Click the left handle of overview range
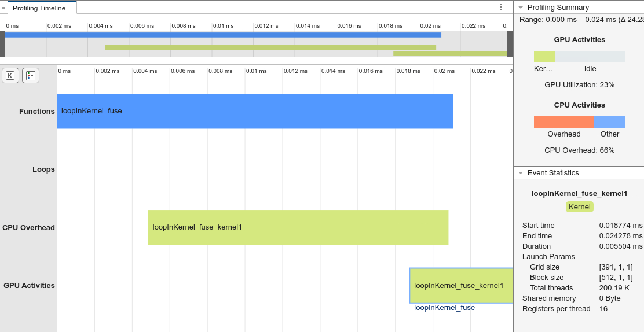Viewport: 644px width, 332px height. (2, 44)
